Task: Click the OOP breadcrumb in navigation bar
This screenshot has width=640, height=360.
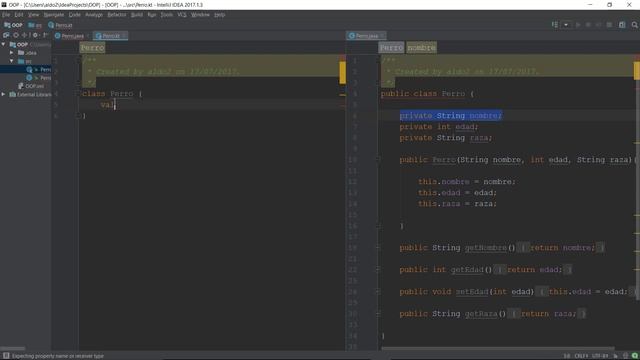Action: click(x=13, y=25)
